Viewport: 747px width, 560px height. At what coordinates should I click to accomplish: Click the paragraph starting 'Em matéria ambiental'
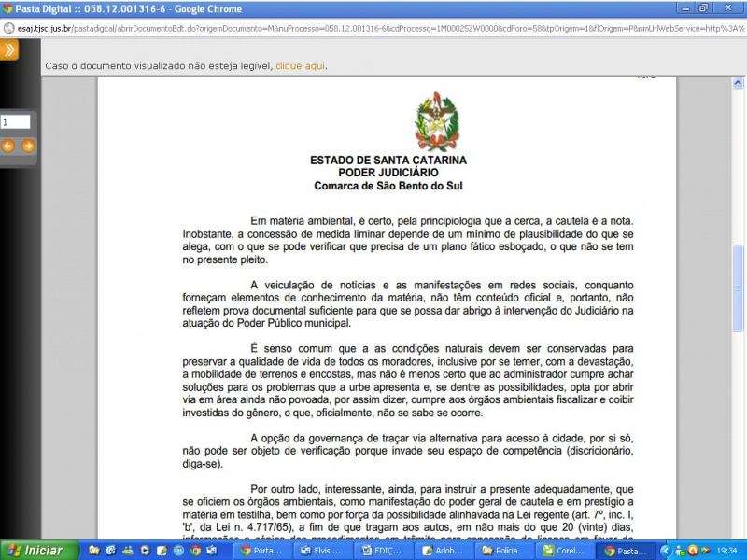pyautogui.click(x=408, y=241)
